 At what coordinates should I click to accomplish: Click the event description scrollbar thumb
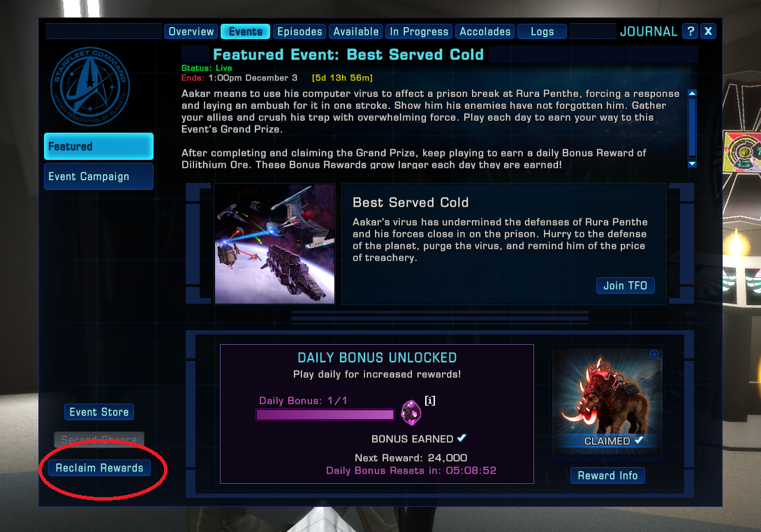(693, 127)
